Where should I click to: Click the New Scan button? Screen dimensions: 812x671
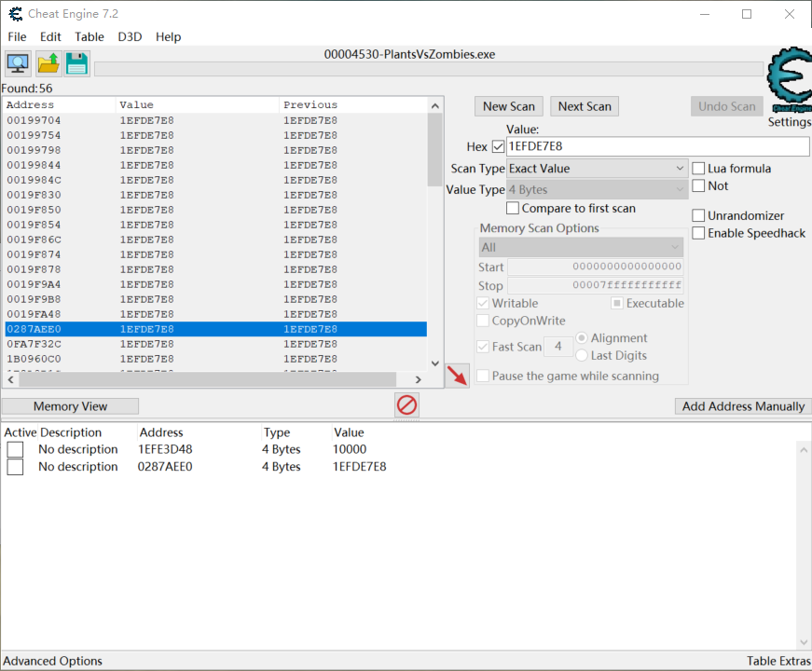point(508,106)
